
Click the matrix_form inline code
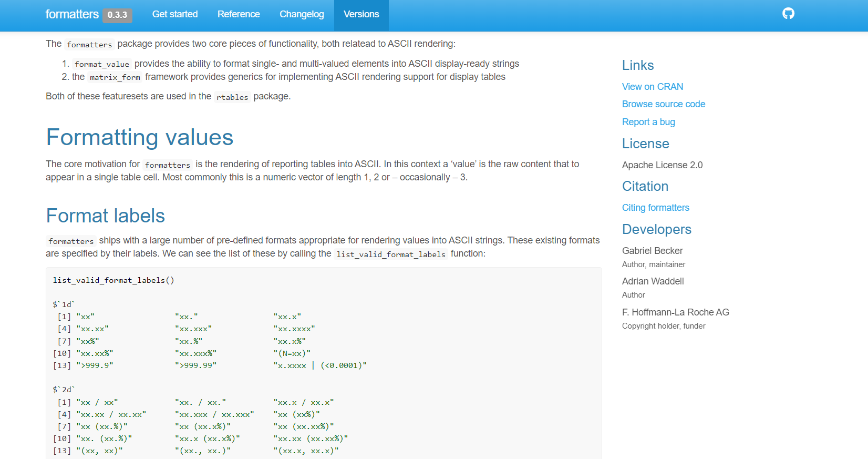[x=115, y=77]
